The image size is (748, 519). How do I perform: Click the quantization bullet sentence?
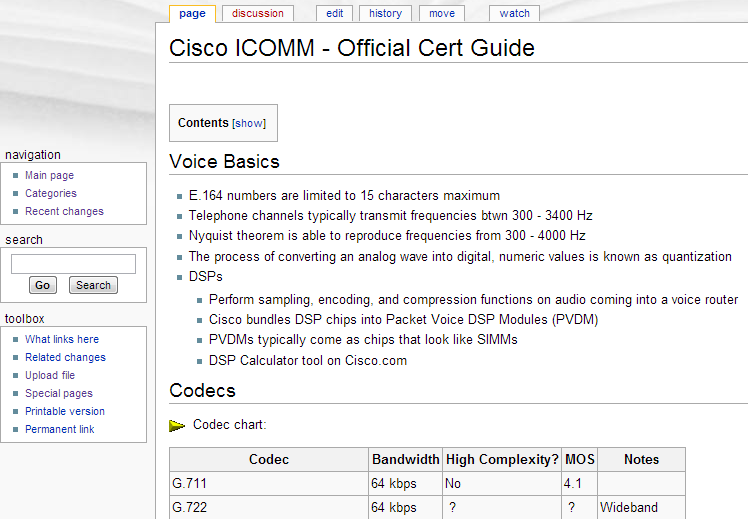[x=460, y=257]
